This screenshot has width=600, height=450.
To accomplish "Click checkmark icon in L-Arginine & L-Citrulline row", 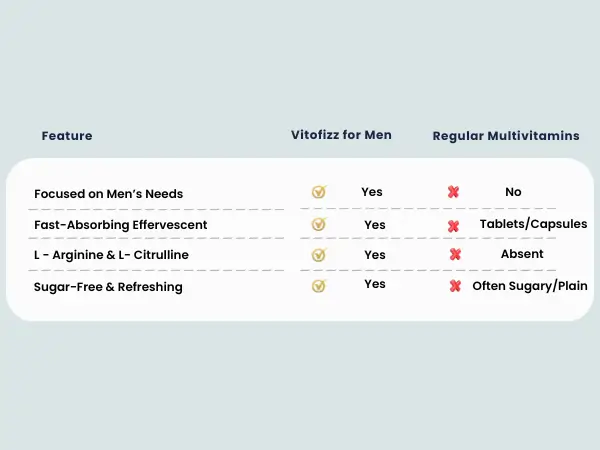I will [x=318, y=255].
